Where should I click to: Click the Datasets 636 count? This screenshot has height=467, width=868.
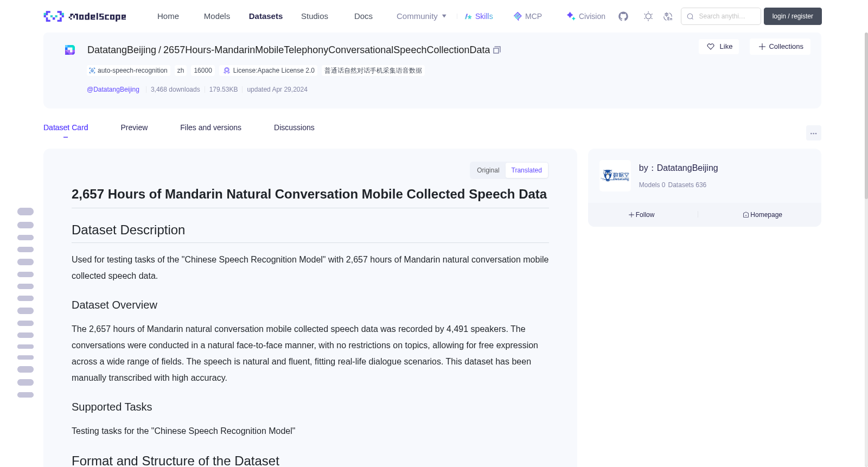(x=687, y=185)
